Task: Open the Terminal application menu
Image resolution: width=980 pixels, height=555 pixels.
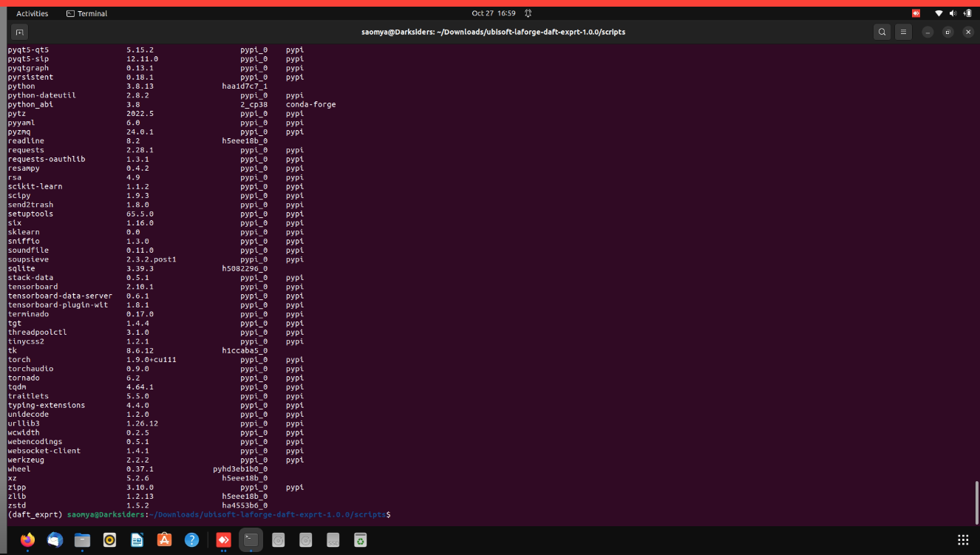Action: [x=86, y=13]
